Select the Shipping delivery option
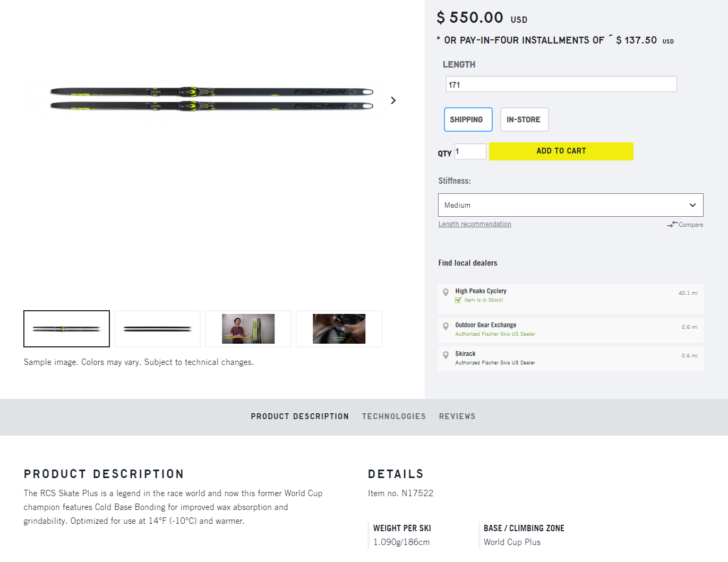This screenshot has width=728, height=562. point(468,120)
